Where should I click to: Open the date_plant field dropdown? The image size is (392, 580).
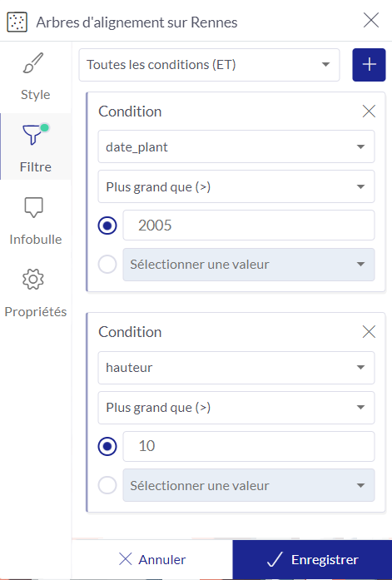236,146
